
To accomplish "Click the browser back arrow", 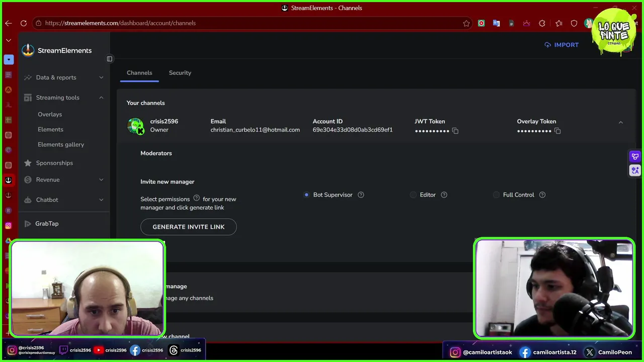I will pos(9,23).
